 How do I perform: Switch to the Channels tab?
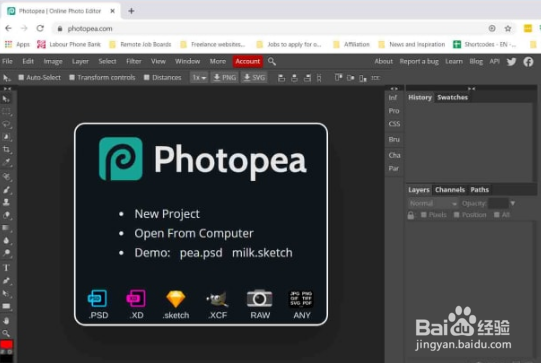click(450, 189)
